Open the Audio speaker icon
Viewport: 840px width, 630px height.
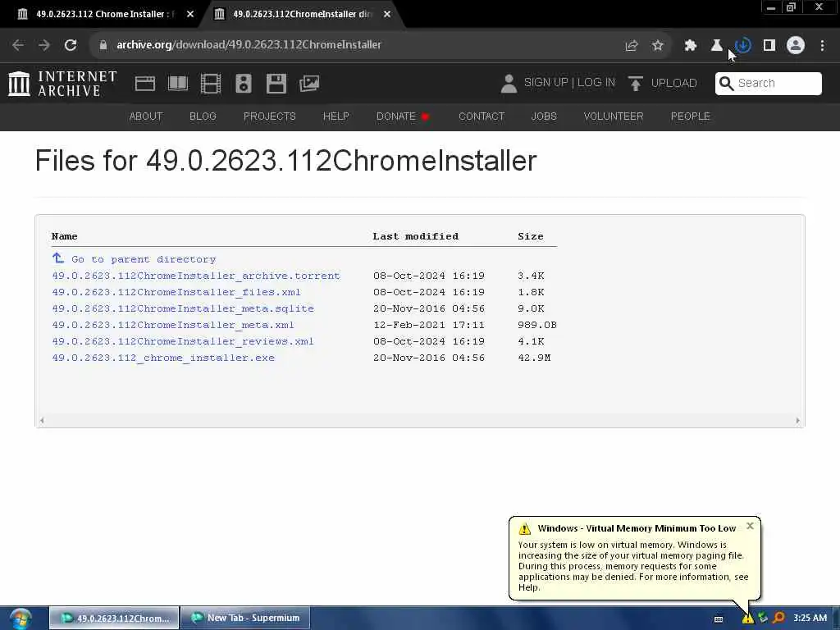[x=243, y=84]
